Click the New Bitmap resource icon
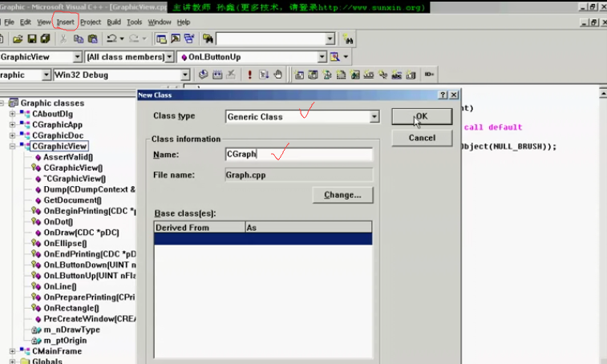The width and height of the screenshot is (607, 364). click(355, 75)
